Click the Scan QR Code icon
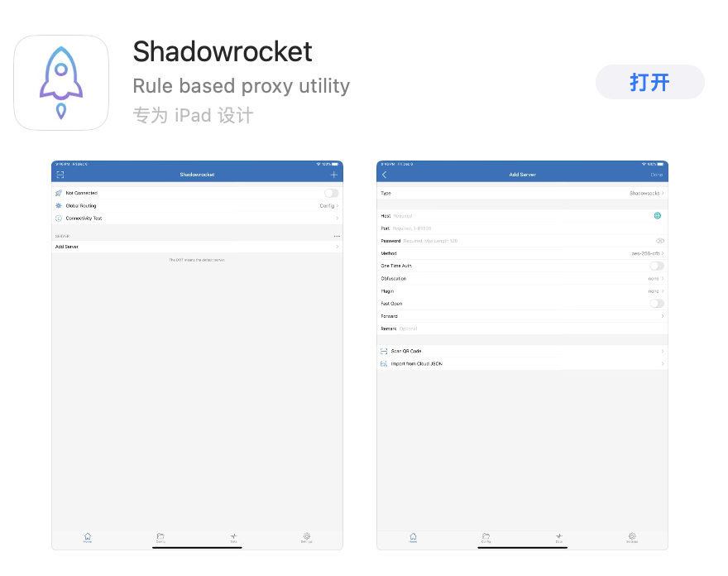The width and height of the screenshot is (728, 576). tap(384, 351)
